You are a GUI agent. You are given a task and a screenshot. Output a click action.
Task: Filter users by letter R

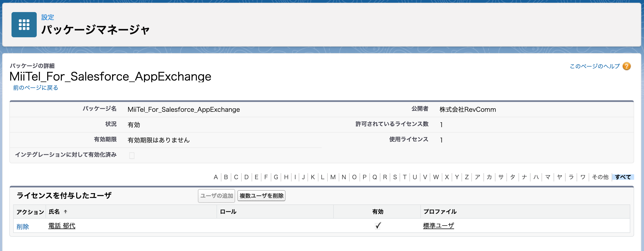coord(385,177)
